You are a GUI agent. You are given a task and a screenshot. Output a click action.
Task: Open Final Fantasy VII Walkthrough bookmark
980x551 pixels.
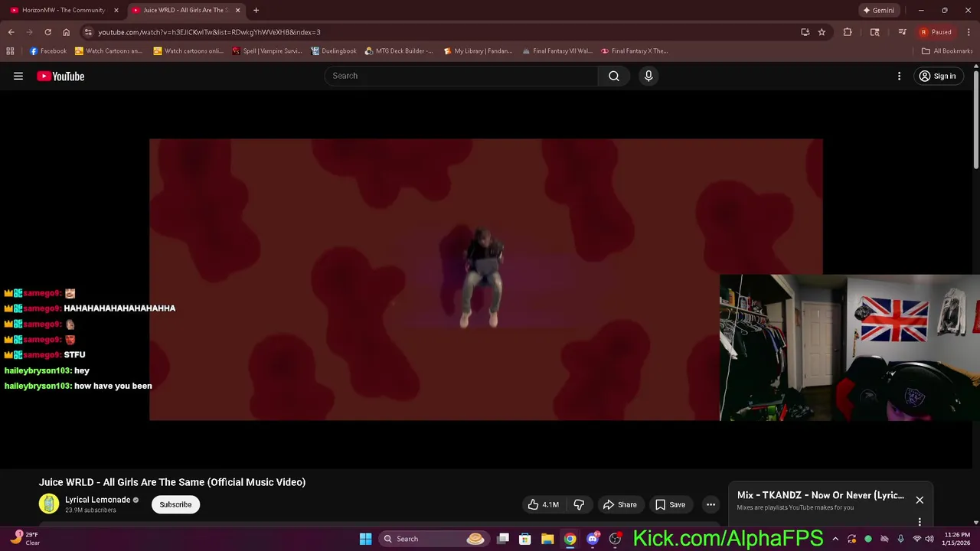557,51
